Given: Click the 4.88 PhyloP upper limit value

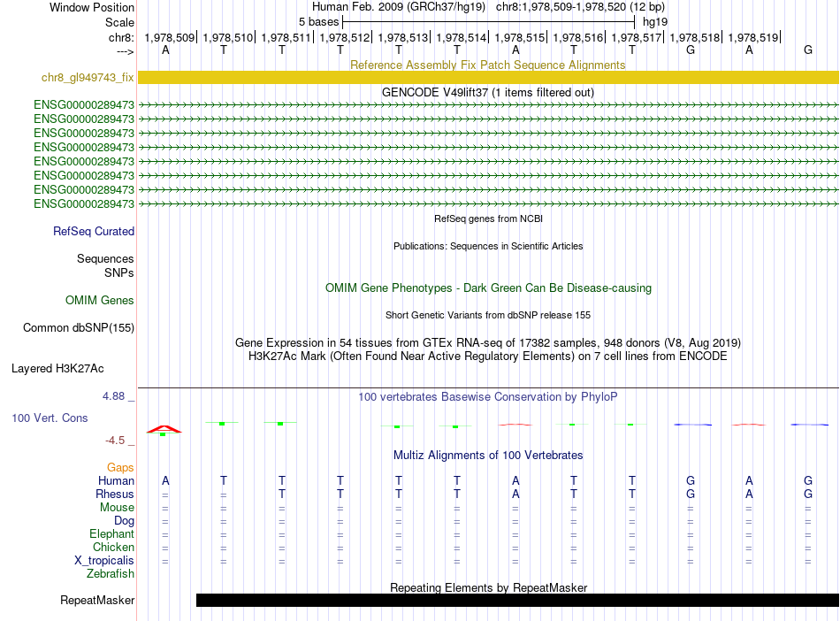Looking at the screenshot, I should click(113, 396).
